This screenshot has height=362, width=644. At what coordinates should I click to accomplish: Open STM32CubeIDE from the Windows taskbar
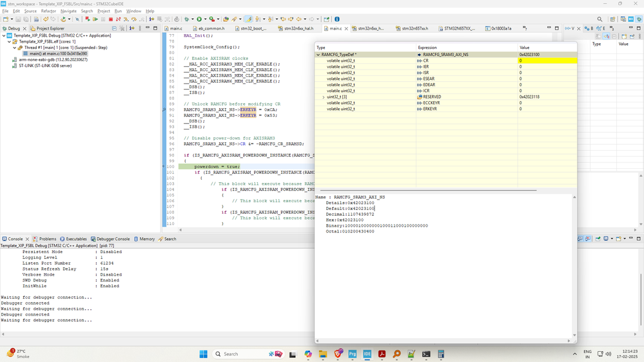(x=367, y=354)
